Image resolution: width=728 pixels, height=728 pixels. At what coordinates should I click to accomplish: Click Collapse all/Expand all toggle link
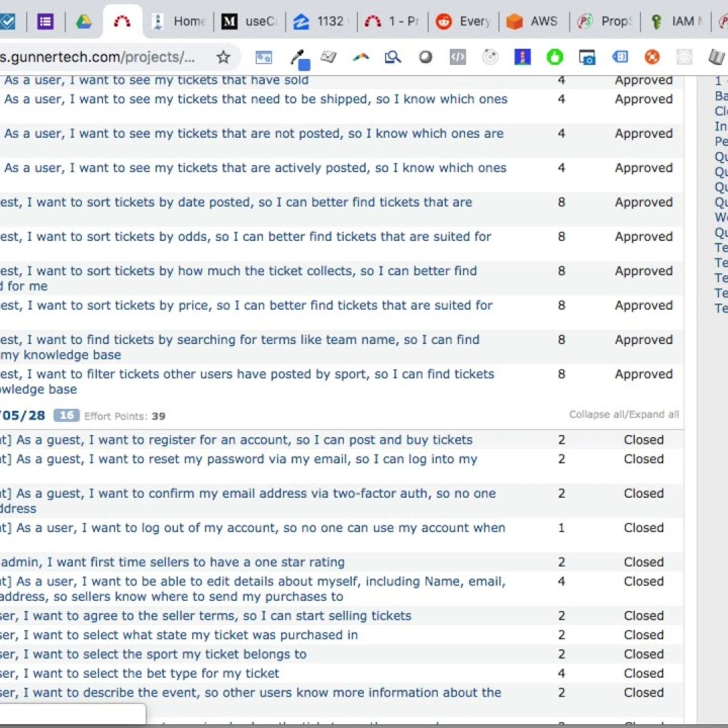point(623,414)
